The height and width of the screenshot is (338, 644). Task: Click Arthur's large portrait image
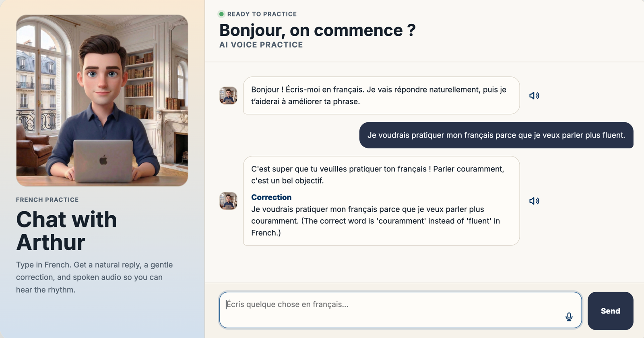click(102, 101)
